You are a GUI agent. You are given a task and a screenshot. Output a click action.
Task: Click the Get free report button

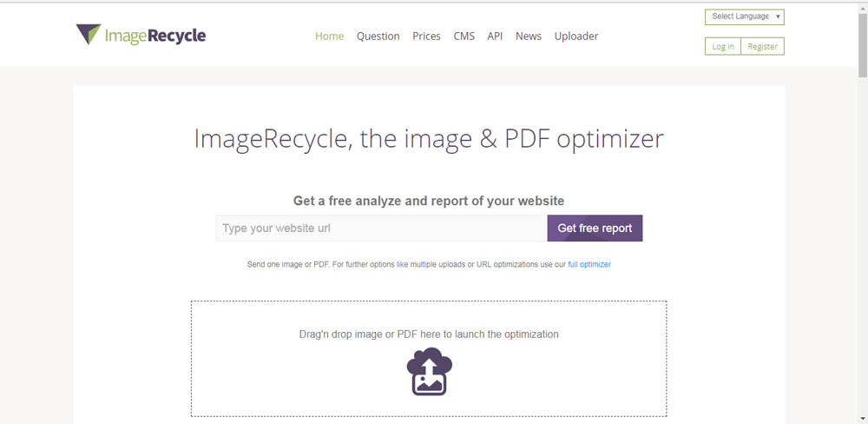click(595, 229)
